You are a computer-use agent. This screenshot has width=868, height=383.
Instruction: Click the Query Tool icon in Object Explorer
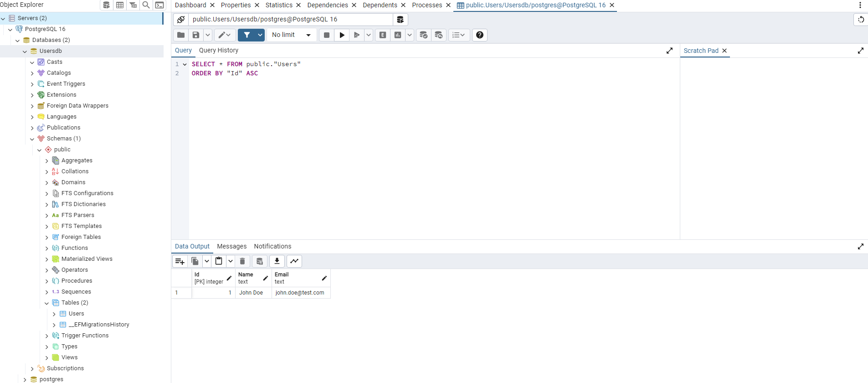click(x=107, y=5)
